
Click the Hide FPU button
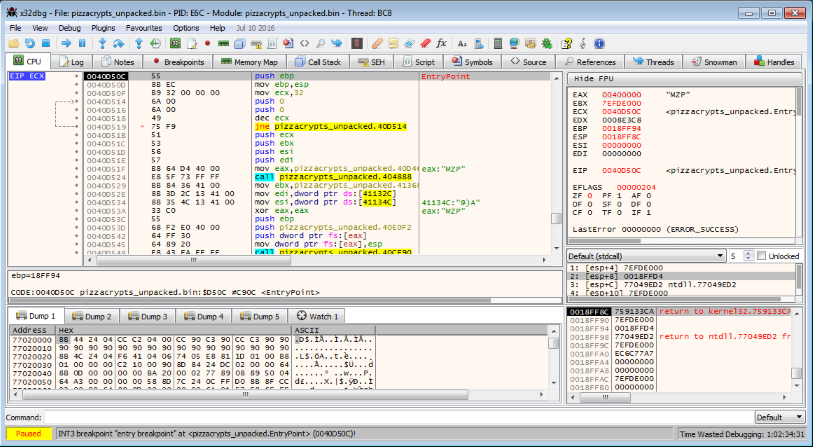(x=592, y=77)
